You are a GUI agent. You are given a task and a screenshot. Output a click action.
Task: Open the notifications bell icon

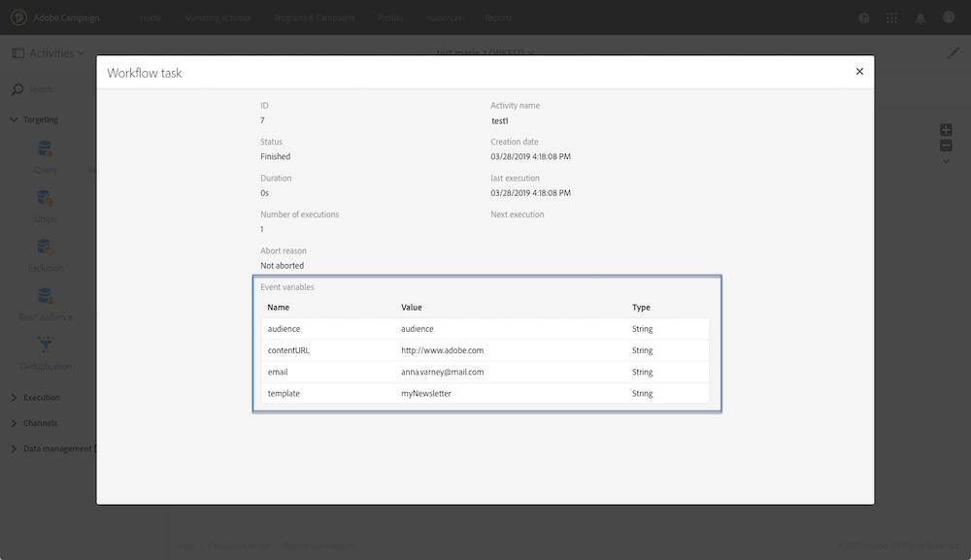coord(921,17)
